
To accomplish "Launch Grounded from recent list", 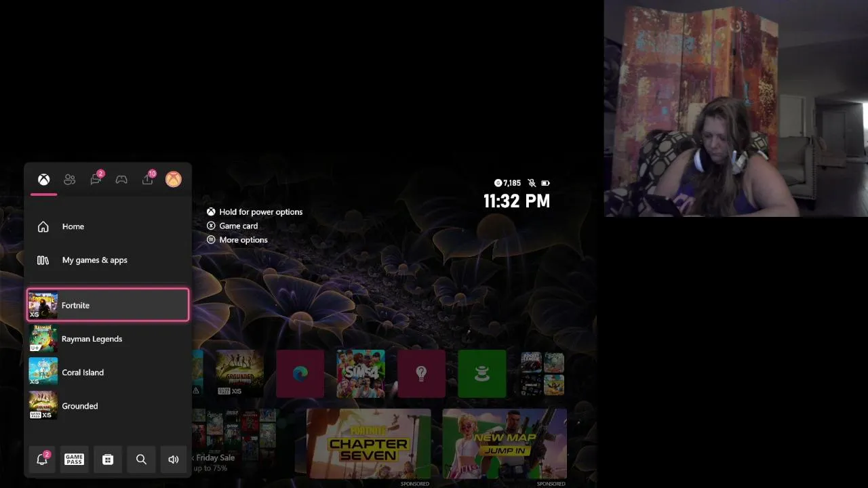I will click(108, 406).
